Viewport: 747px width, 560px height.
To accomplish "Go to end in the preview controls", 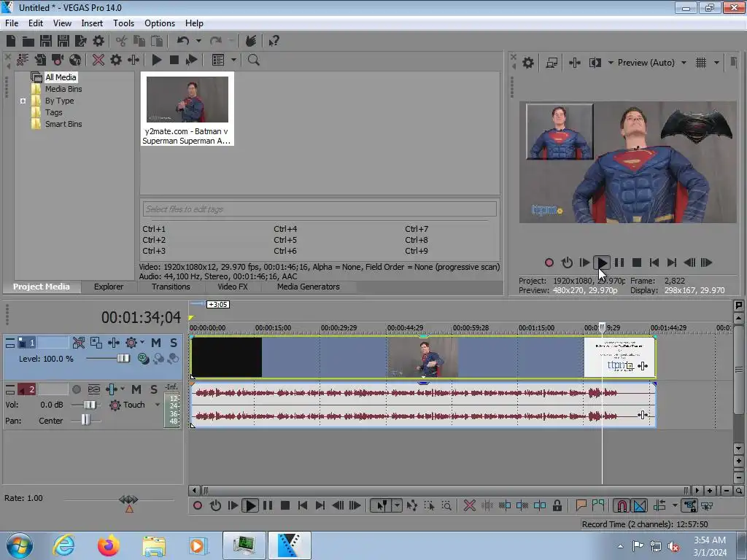I will [672, 262].
